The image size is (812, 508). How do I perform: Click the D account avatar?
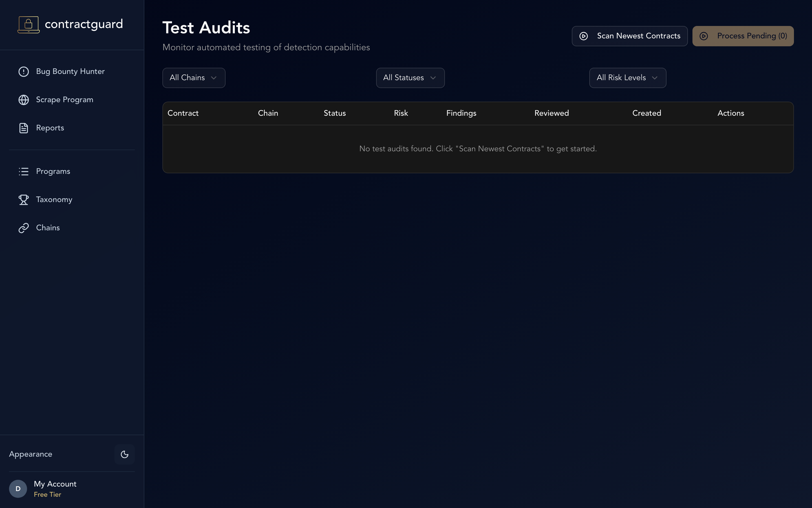pos(18,489)
